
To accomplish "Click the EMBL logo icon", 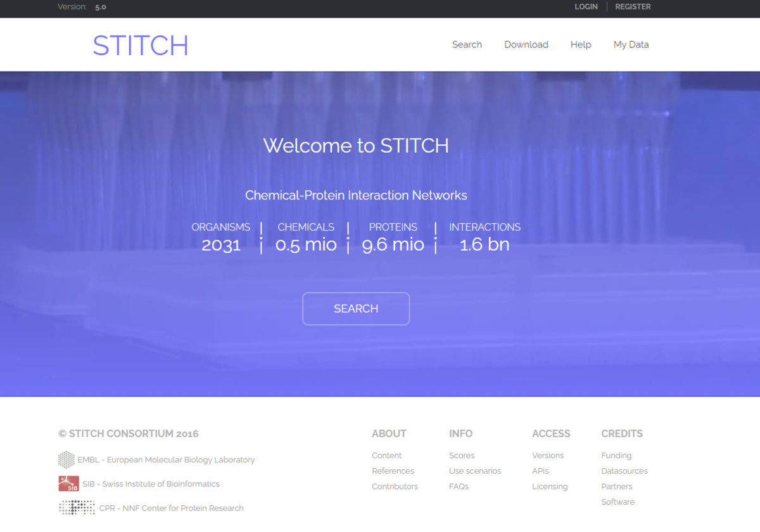I will pos(66,460).
